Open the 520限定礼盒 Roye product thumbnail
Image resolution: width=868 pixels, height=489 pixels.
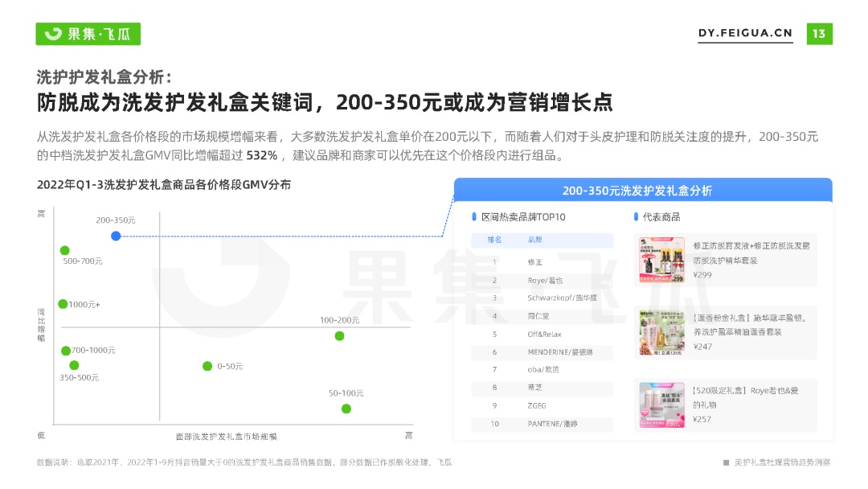661,405
